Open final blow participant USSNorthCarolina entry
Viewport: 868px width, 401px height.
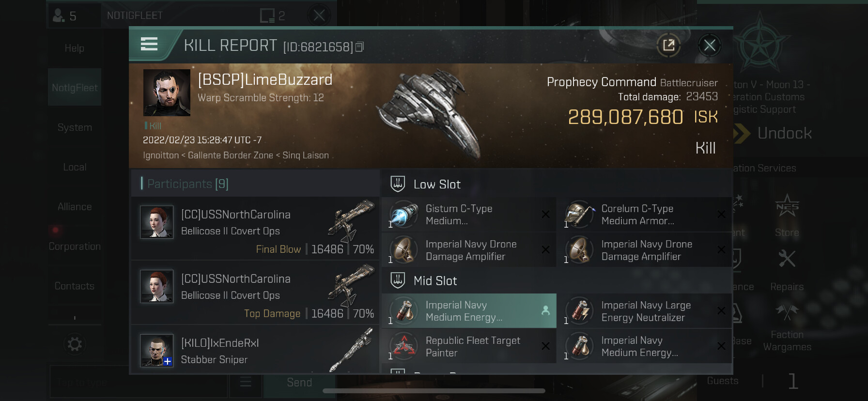pyautogui.click(x=255, y=228)
